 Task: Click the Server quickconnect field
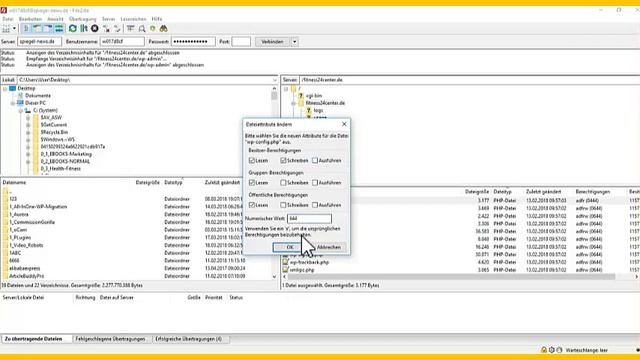pyautogui.click(x=39, y=42)
